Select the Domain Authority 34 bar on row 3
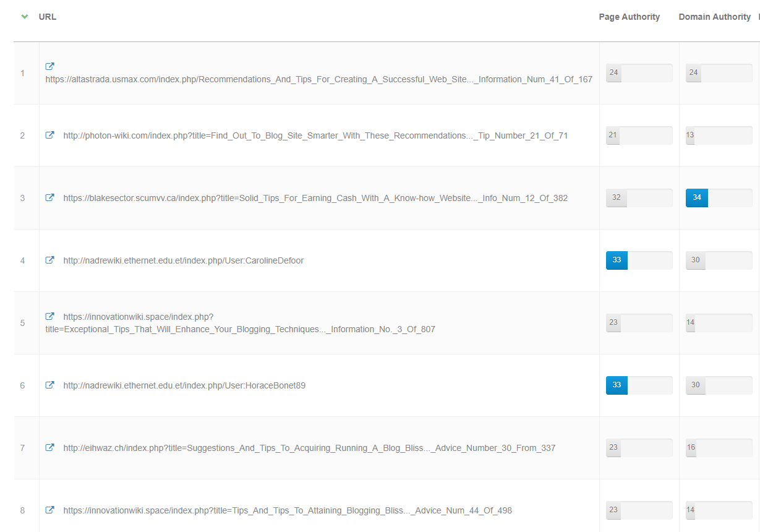 [697, 198]
